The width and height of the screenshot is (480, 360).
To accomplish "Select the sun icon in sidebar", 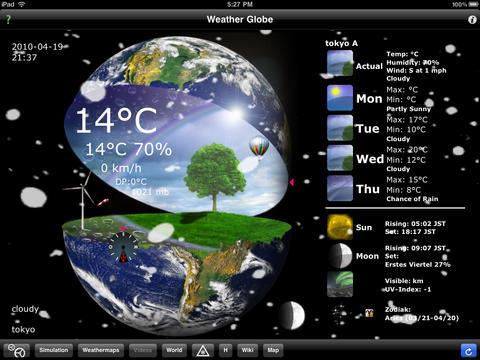I will click(340, 227).
